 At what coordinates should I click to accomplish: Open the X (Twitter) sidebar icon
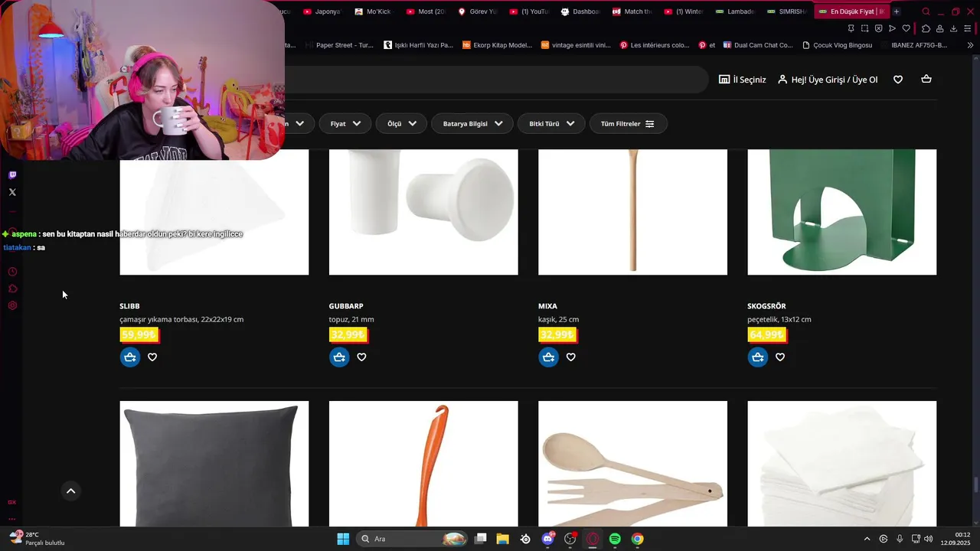pyautogui.click(x=12, y=192)
